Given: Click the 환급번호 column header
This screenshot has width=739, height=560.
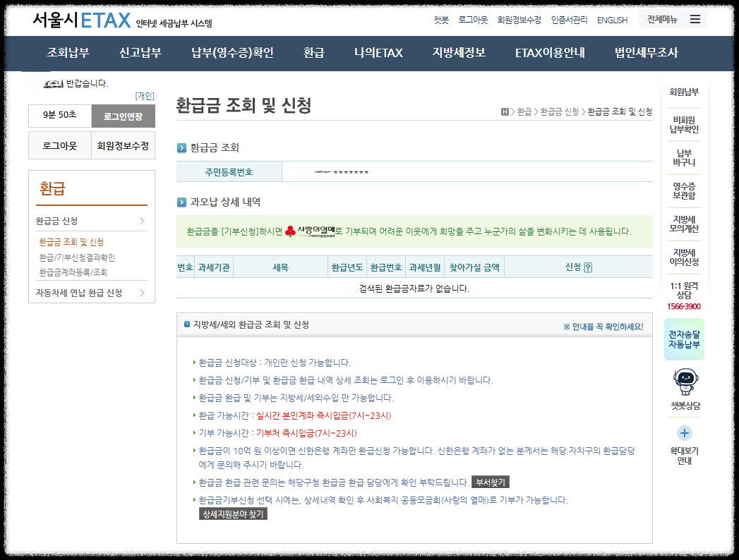Looking at the screenshot, I should click(385, 267).
